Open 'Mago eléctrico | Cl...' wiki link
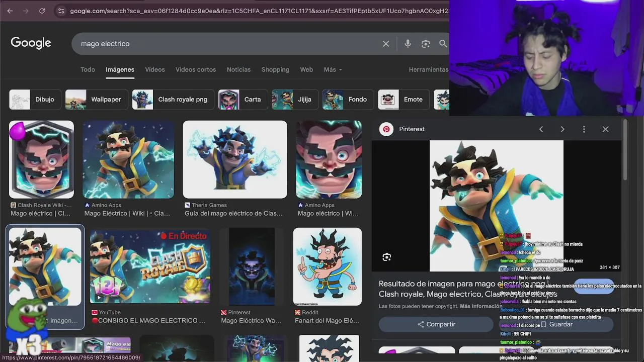644x362 pixels. (41, 213)
